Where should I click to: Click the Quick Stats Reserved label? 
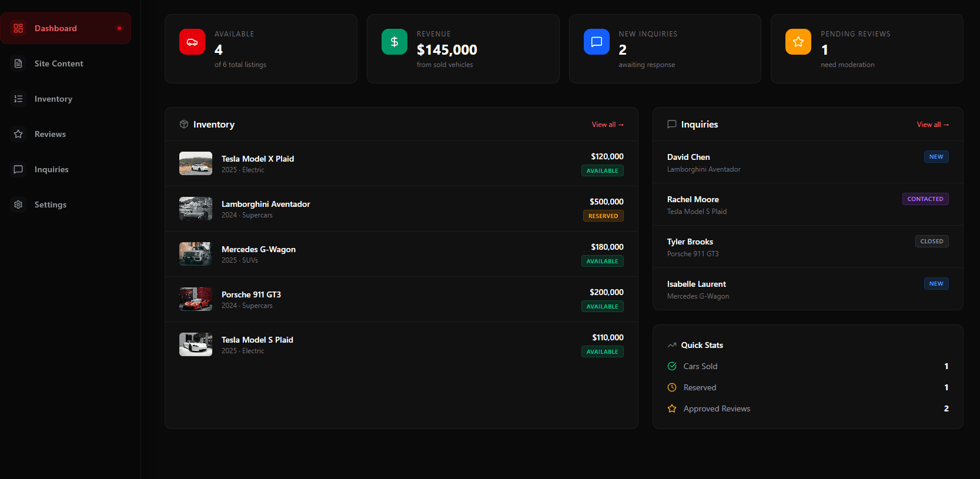tap(700, 387)
